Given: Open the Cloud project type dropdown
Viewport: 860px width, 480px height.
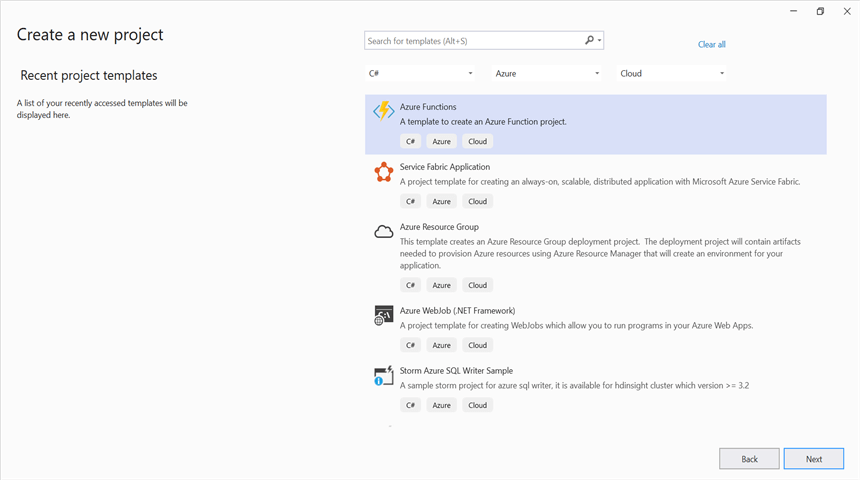Looking at the screenshot, I should coord(671,74).
